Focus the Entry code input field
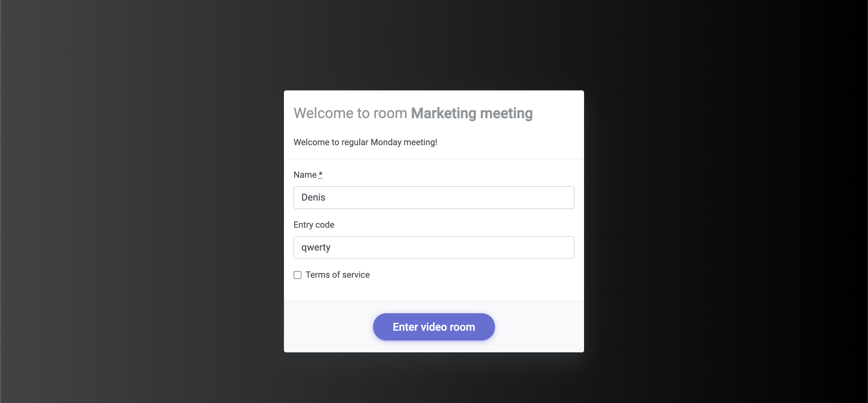The width and height of the screenshot is (868, 403). (x=434, y=248)
